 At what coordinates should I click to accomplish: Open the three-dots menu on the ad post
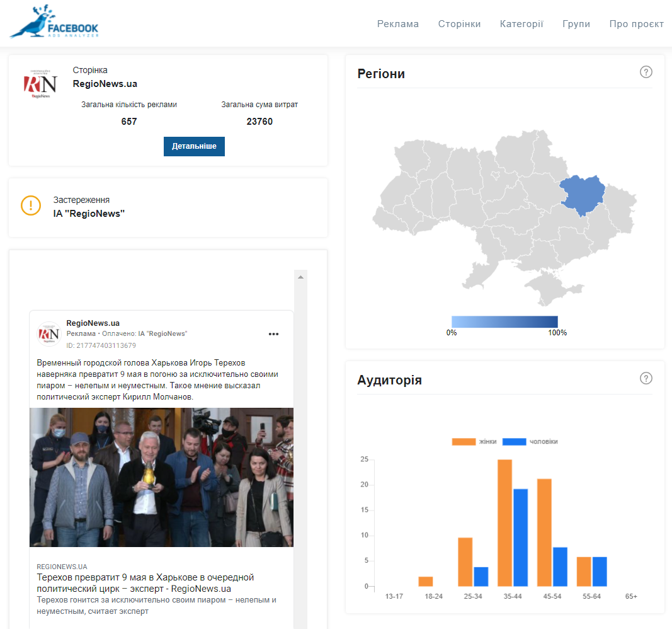point(273,334)
